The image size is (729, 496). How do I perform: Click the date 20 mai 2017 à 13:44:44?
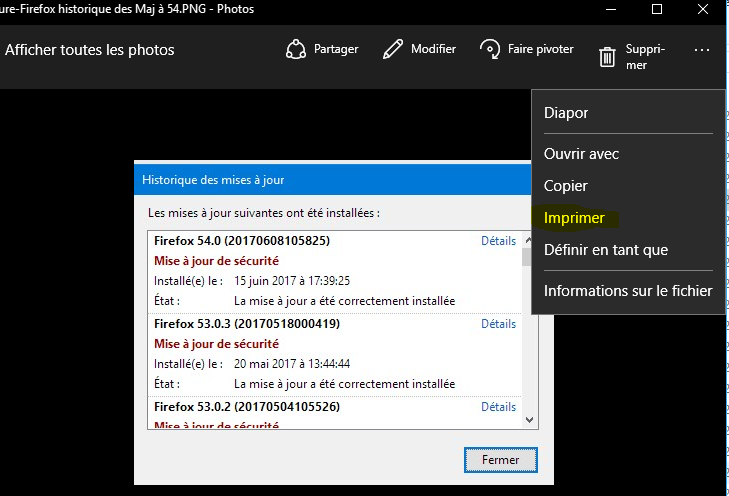[292, 364]
